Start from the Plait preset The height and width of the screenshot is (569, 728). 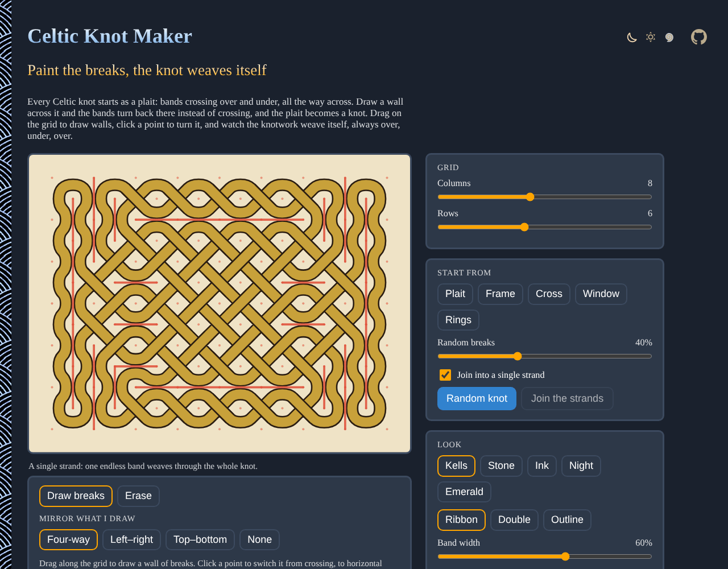(x=455, y=294)
